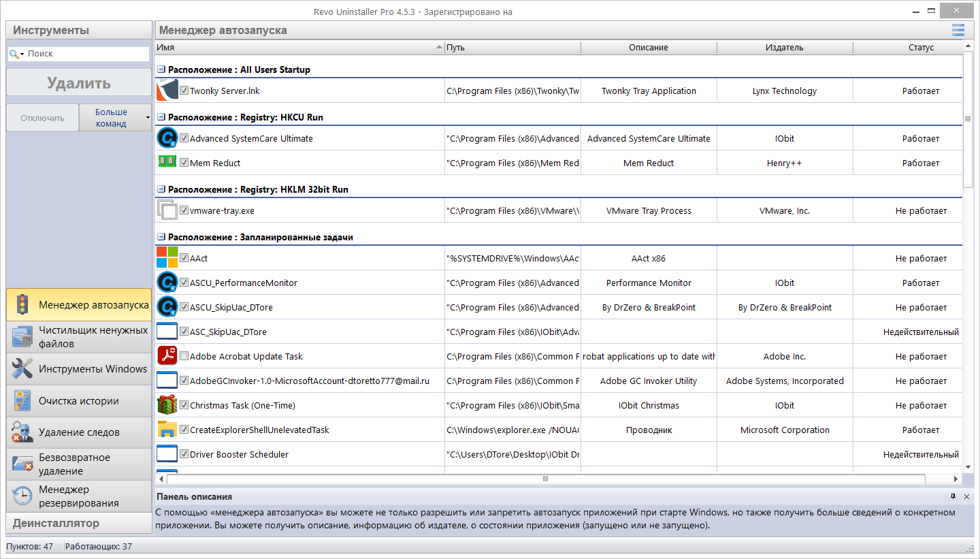
Task: Collapse the Запланированные задачи group
Action: tap(161, 237)
